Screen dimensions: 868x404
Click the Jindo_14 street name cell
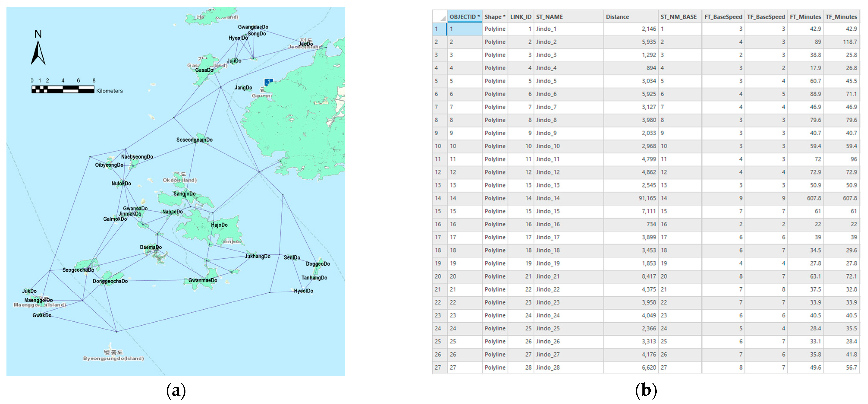pos(548,198)
